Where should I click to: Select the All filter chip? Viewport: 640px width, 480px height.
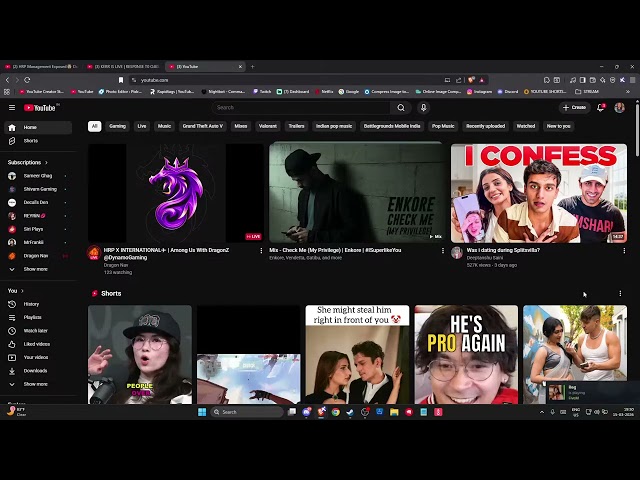[95, 126]
